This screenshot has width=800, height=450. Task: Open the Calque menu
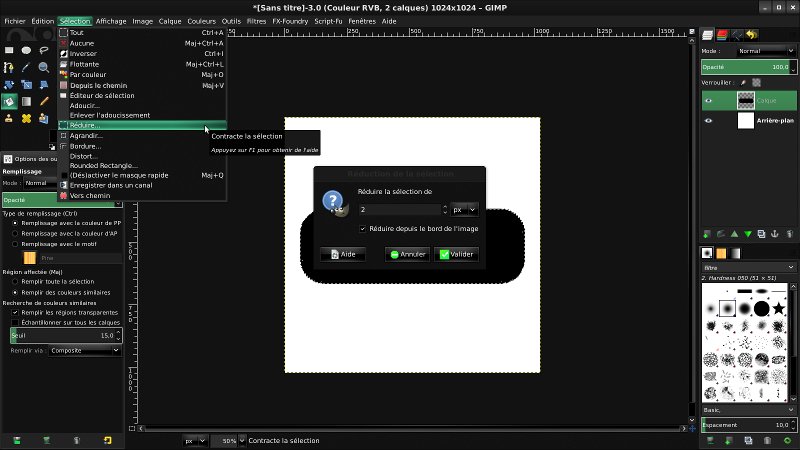[x=170, y=21]
